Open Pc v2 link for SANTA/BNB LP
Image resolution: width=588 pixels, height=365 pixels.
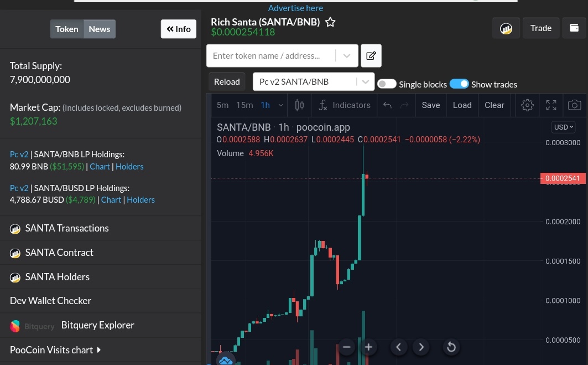pyautogui.click(x=19, y=155)
